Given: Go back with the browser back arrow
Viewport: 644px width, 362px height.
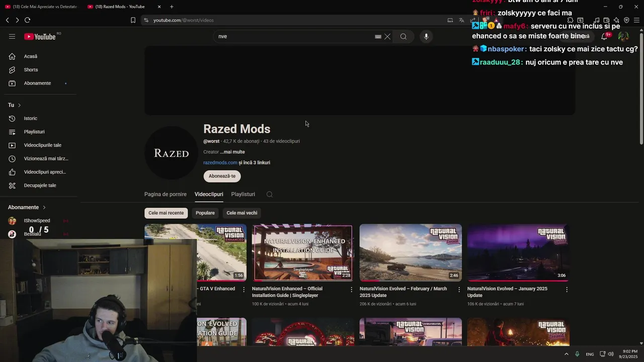Looking at the screenshot, I should 7,20.
